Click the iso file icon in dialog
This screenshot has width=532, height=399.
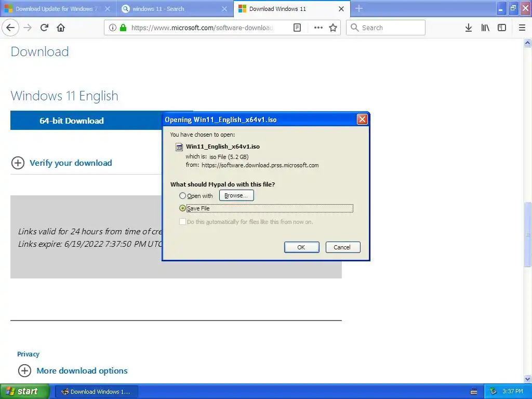point(179,147)
